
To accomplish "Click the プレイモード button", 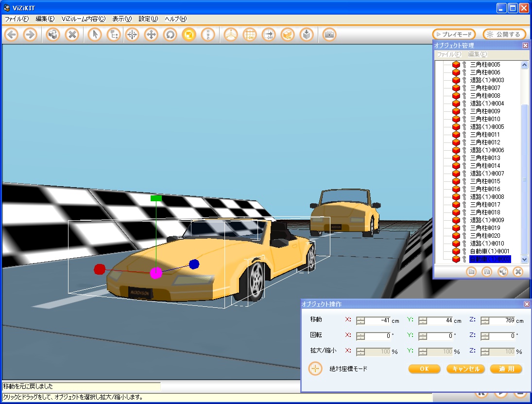I will click(x=454, y=35).
